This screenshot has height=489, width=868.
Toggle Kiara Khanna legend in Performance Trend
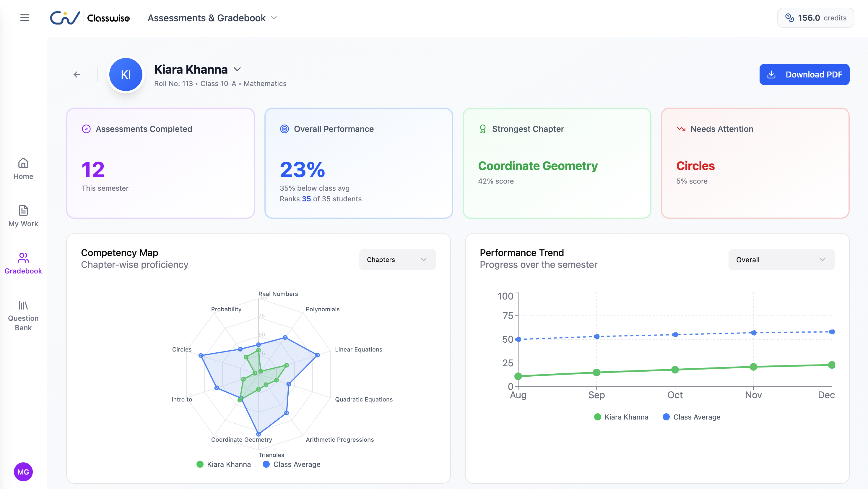[621, 417]
